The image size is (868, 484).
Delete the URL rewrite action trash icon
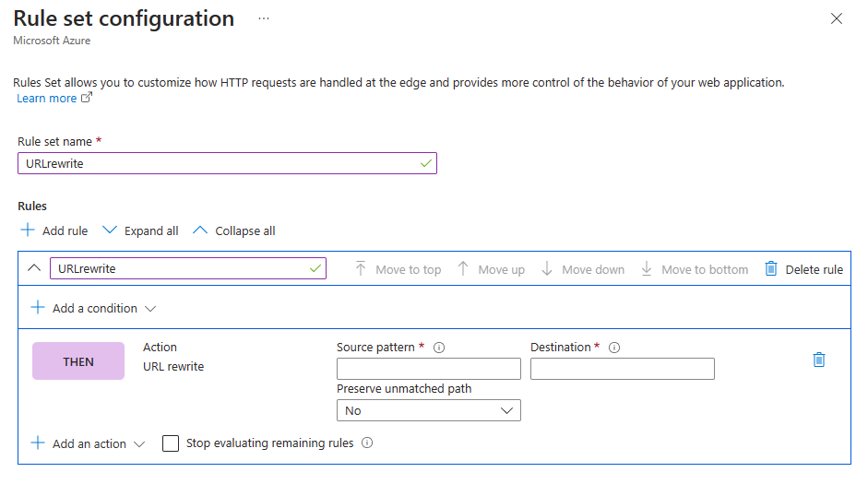(818, 360)
